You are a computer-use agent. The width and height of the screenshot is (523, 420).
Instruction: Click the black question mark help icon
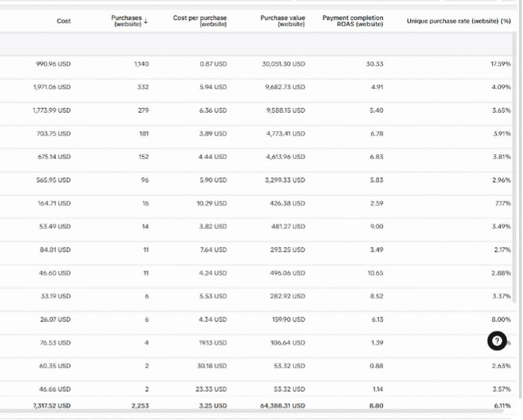tap(496, 342)
